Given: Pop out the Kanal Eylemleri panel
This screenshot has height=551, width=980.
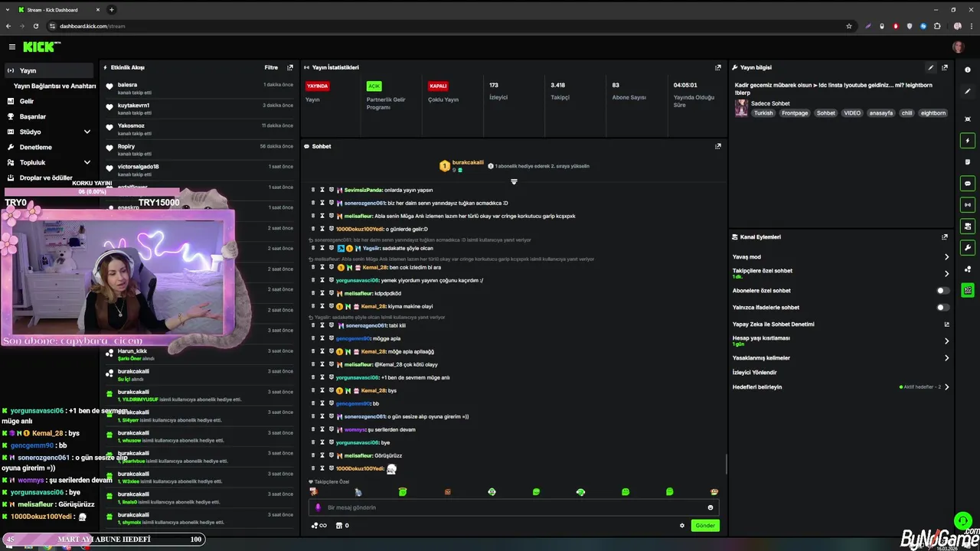Looking at the screenshot, I should [945, 237].
